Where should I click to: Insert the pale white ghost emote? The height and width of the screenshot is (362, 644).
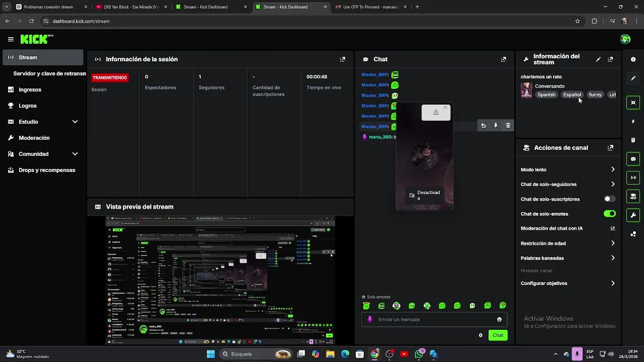click(x=472, y=306)
